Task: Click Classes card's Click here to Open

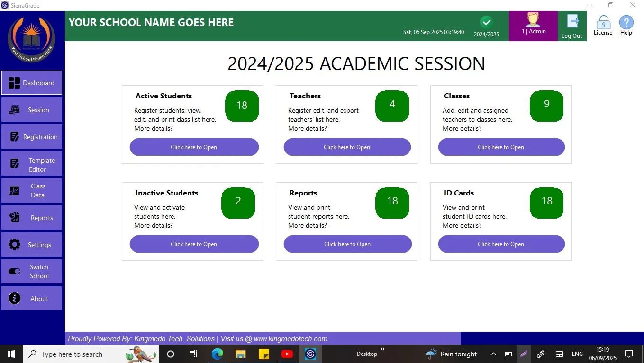Action: [501, 147]
